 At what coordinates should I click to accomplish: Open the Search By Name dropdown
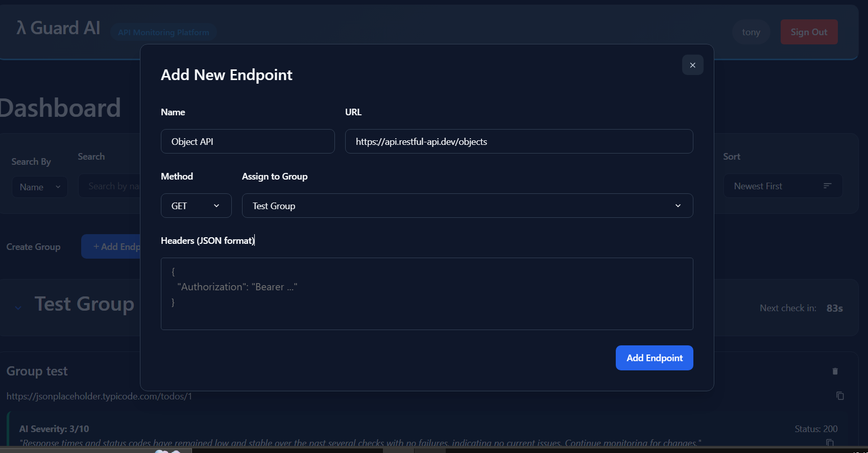tap(40, 187)
